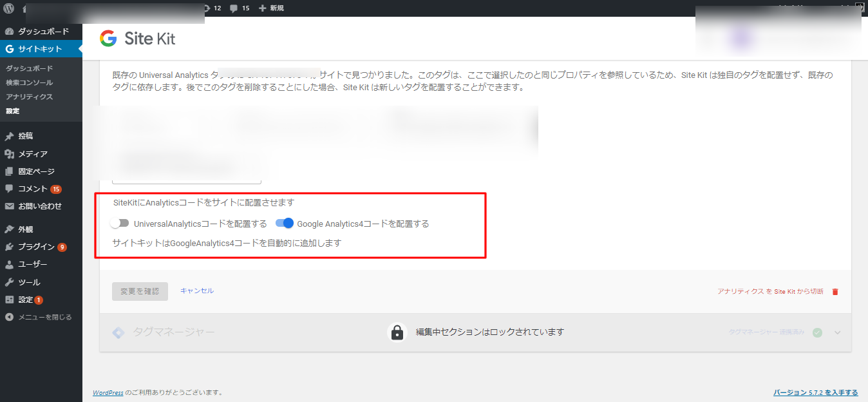Click envelope icon beside お問い合わせ
Image resolution: width=868 pixels, height=402 pixels.
[9, 206]
